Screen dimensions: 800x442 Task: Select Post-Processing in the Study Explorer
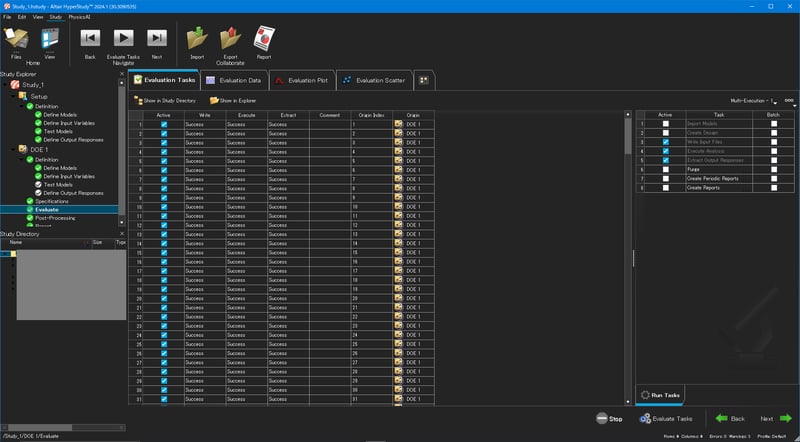(x=55, y=218)
